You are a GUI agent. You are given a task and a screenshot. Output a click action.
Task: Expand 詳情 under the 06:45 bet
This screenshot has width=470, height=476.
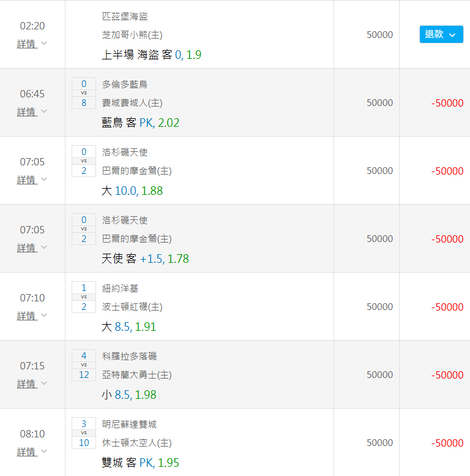pos(32,112)
